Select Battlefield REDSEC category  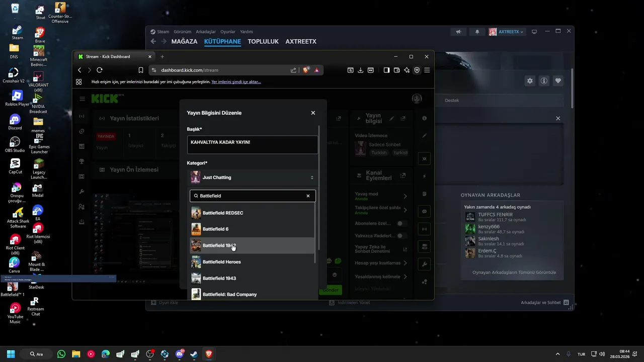pos(253,213)
